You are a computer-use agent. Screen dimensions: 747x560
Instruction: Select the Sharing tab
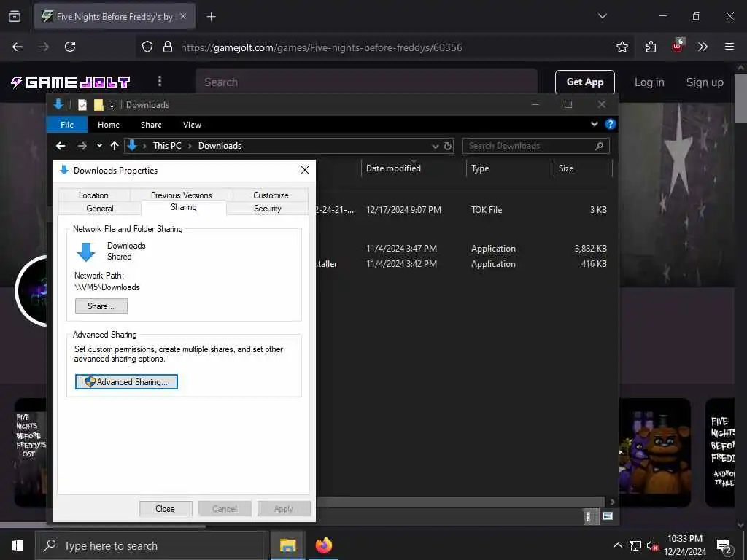click(183, 207)
